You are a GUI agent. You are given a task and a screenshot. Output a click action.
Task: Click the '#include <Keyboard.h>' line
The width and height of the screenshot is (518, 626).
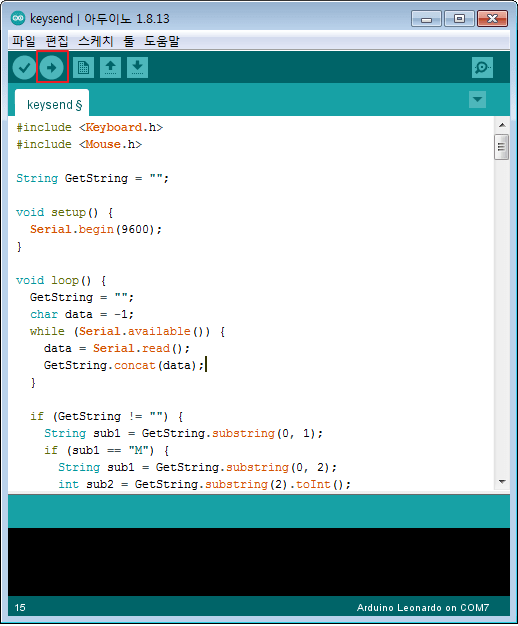(x=89, y=127)
